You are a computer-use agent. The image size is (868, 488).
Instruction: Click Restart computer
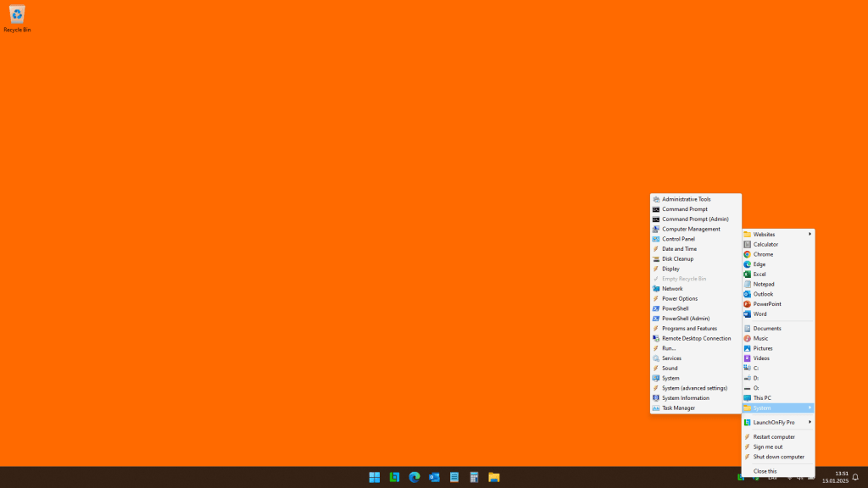[x=774, y=437]
